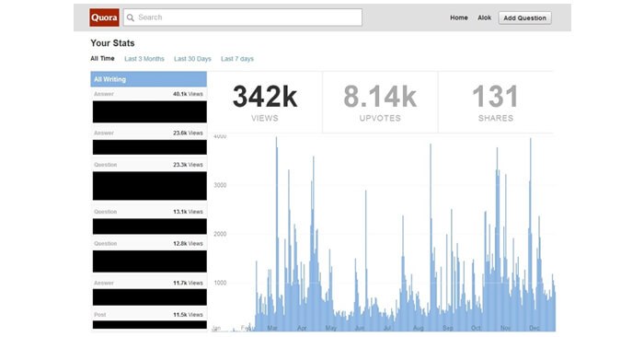Open the Question with 23.3k Views

[x=149, y=180]
